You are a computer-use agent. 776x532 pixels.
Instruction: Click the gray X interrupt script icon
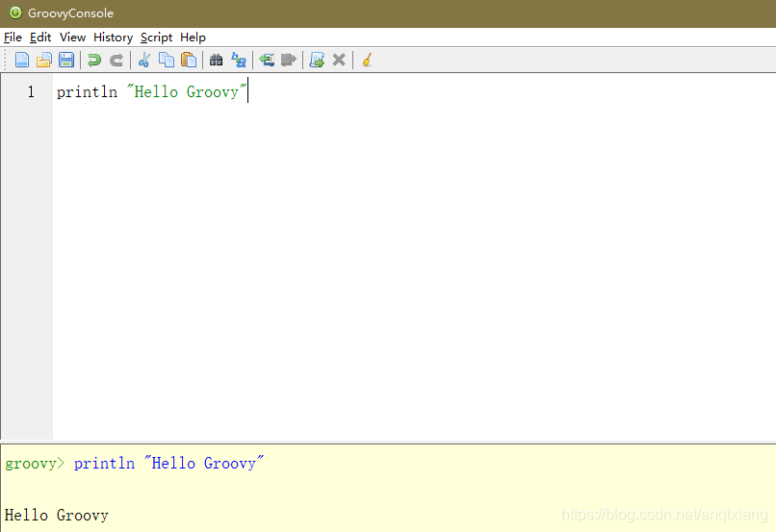(x=339, y=60)
